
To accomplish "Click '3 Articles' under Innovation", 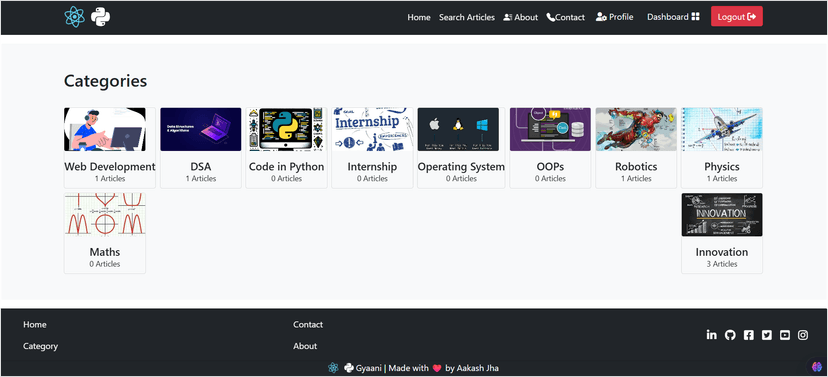I will pos(722,264).
